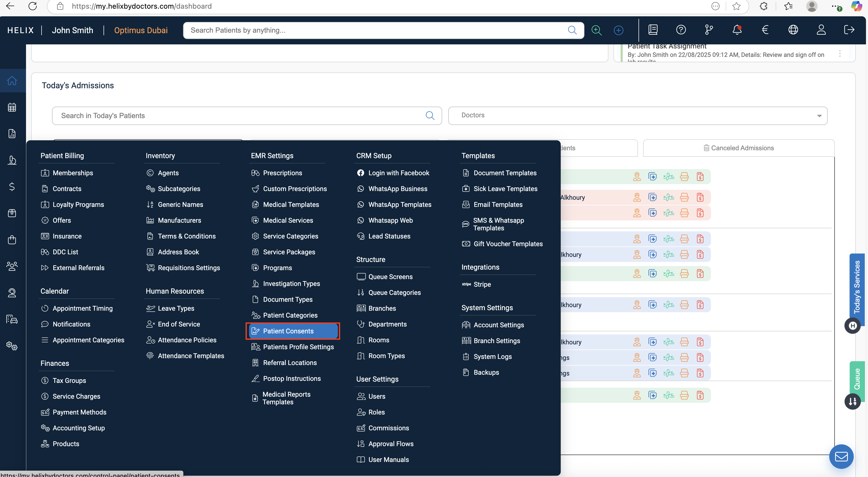Click the euro currency icon

(765, 30)
